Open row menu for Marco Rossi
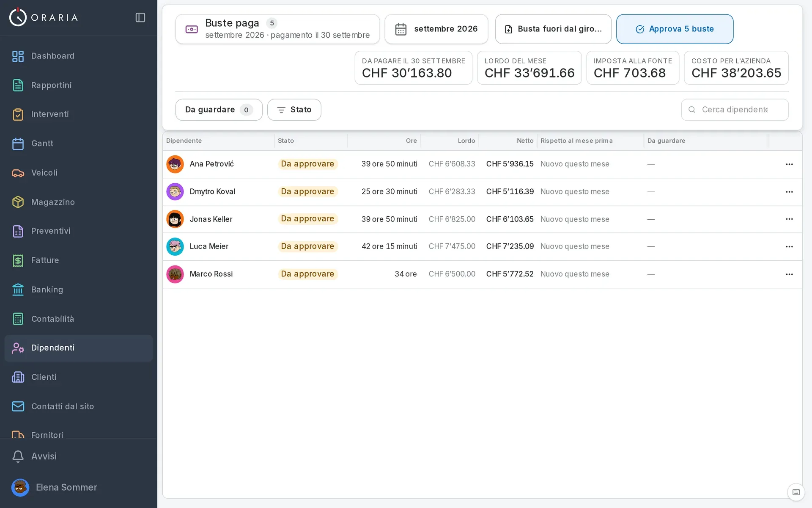 pyautogui.click(x=789, y=274)
